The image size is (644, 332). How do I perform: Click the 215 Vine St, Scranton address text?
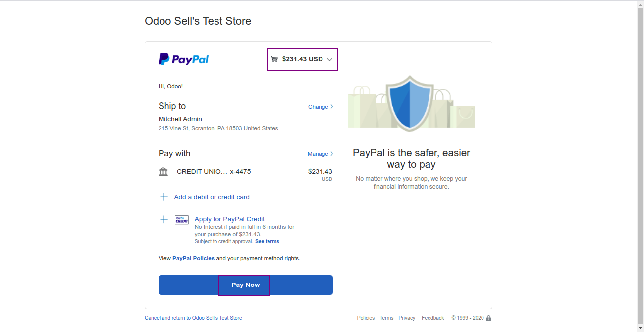click(218, 128)
